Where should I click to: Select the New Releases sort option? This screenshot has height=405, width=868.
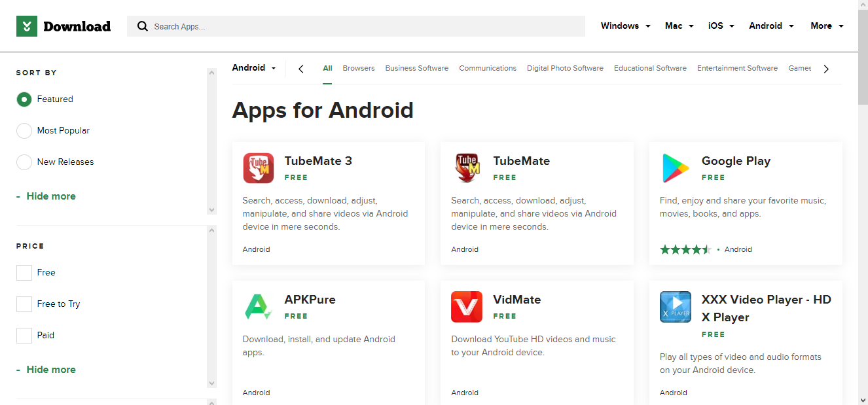click(24, 162)
